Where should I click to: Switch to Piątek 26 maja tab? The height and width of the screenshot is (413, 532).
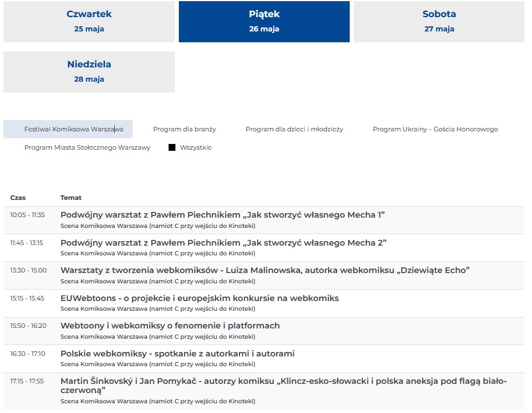click(264, 22)
